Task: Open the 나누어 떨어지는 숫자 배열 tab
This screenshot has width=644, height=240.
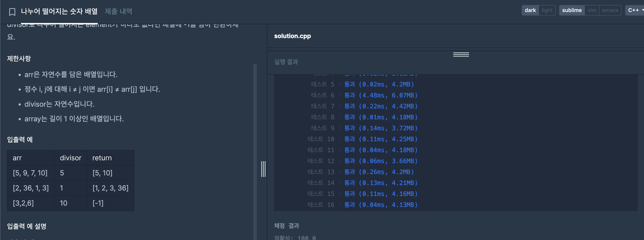Action: coord(59,11)
